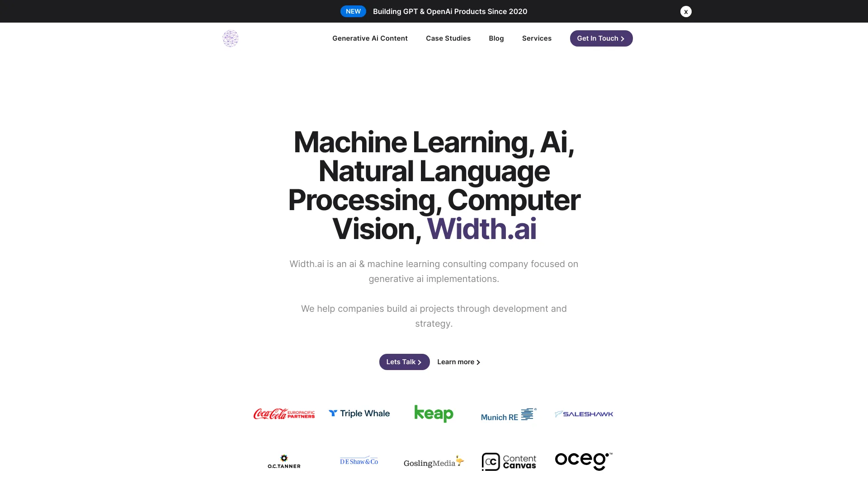Viewport: 868px width, 488px height.
Task: Open the Generative Ai Content menu item
Action: 370,38
